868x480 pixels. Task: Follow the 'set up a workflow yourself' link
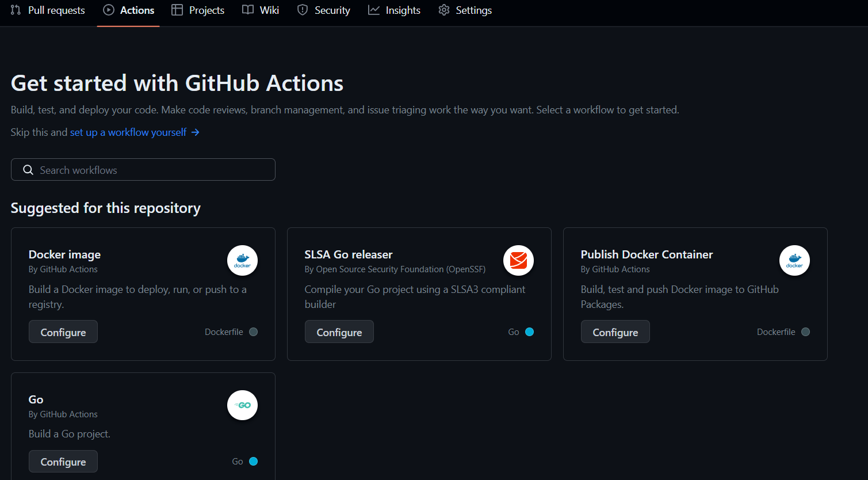[128, 132]
